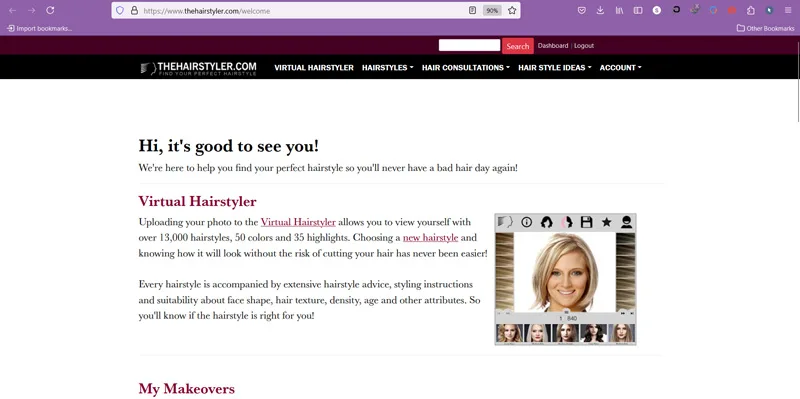Open the Virtual Hairstyler nav item

tap(314, 67)
